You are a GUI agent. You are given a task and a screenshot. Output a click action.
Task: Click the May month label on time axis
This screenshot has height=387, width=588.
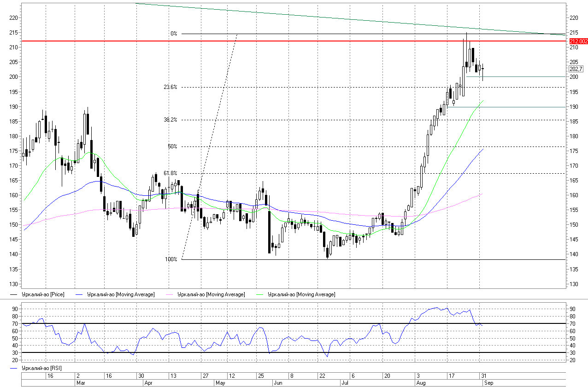point(219,383)
